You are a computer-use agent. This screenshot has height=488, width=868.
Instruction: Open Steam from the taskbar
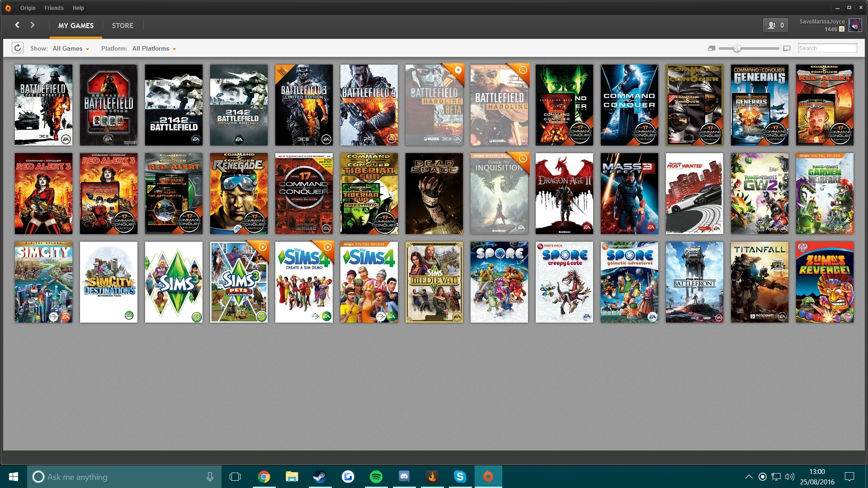320,477
